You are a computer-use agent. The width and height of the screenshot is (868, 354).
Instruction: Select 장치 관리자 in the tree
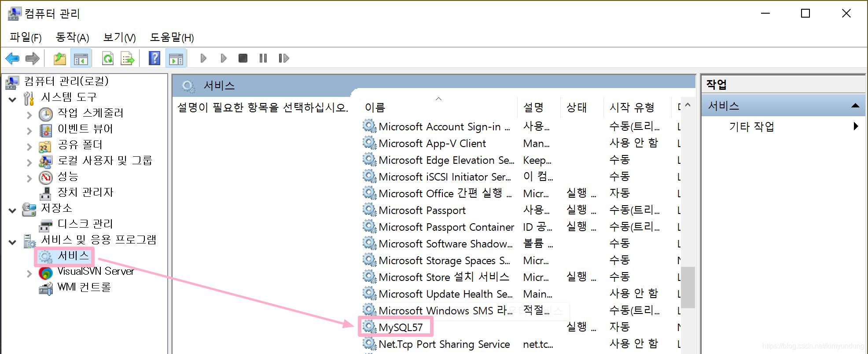click(85, 192)
